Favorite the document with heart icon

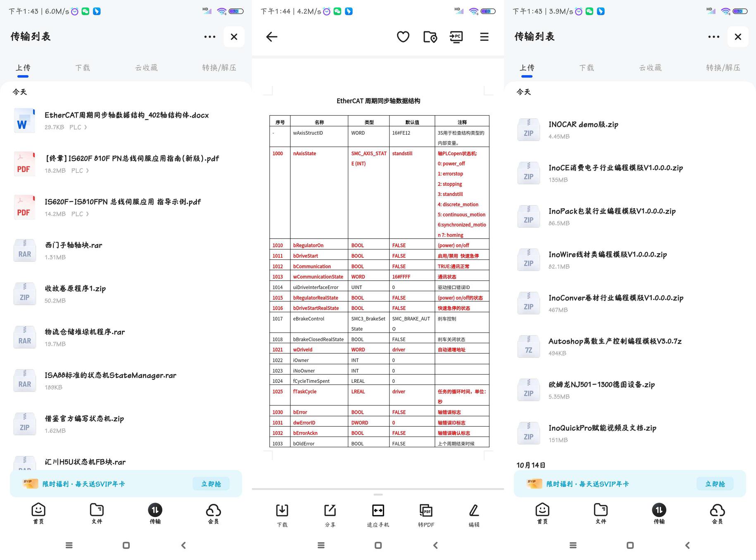[x=403, y=37]
